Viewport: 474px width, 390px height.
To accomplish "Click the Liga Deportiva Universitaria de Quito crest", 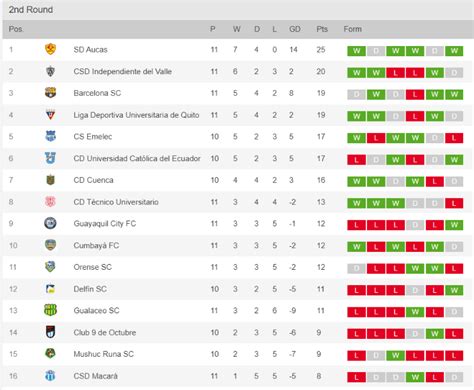I will pos(50,115).
